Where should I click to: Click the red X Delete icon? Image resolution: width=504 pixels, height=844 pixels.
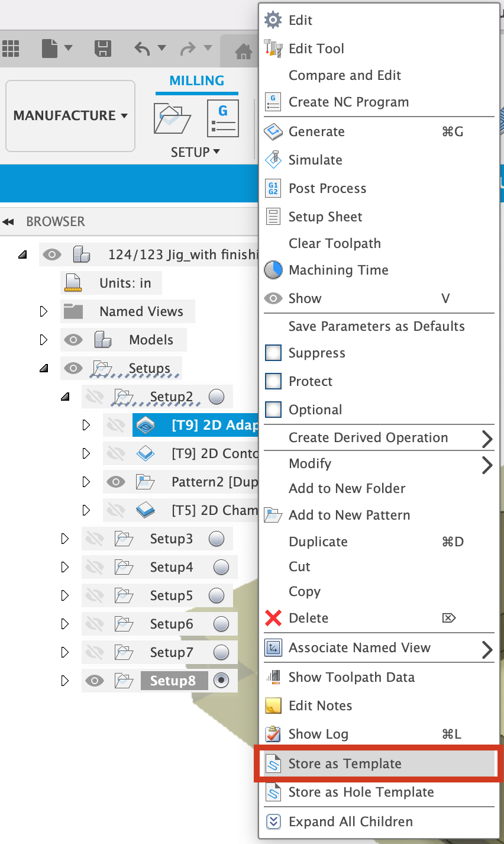(x=272, y=618)
